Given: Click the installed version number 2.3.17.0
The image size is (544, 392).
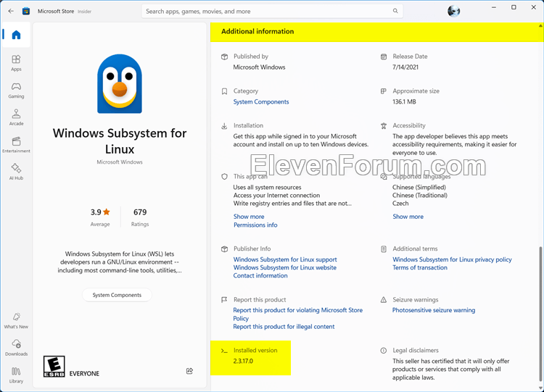Looking at the screenshot, I should pos(243,361).
